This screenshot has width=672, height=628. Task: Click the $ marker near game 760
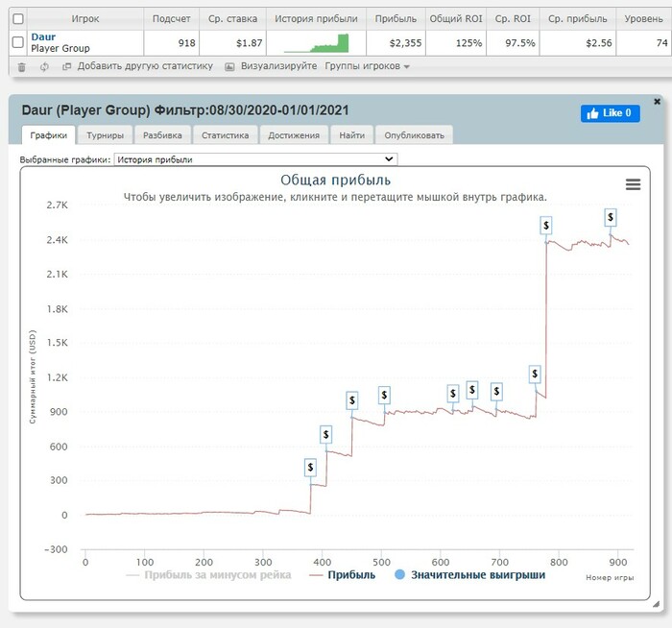pos(535,374)
